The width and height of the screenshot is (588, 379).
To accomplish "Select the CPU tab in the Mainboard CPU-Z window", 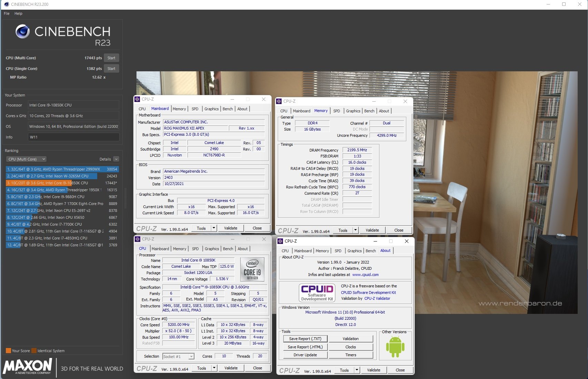I will coord(142,109).
